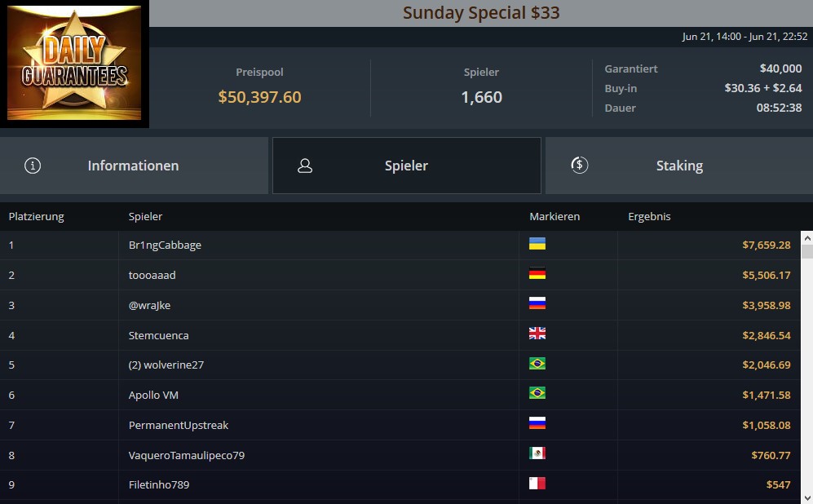Screen dimensions: 813x504
Task: Click the German flag next to toooaaad
Action: pyautogui.click(x=537, y=273)
